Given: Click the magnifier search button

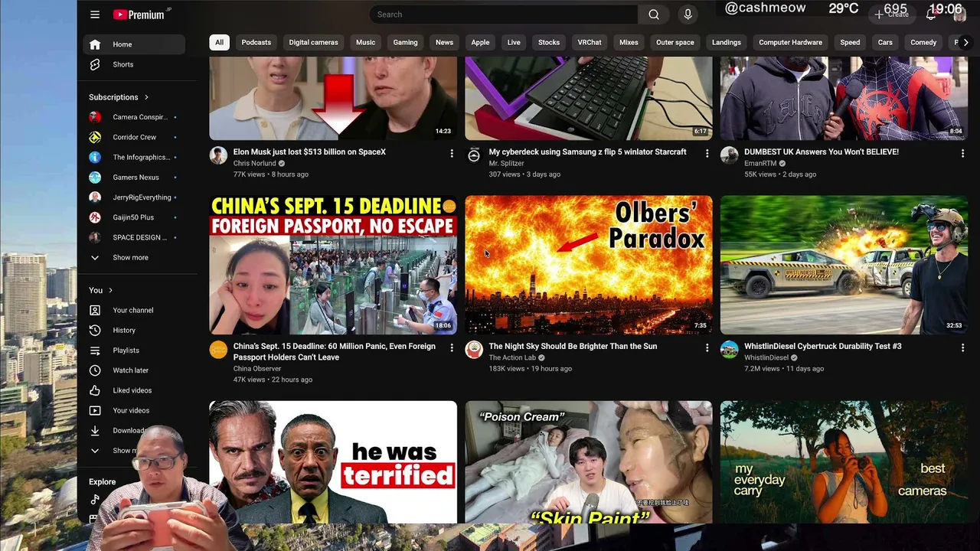Looking at the screenshot, I should pyautogui.click(x=654, y=15).
